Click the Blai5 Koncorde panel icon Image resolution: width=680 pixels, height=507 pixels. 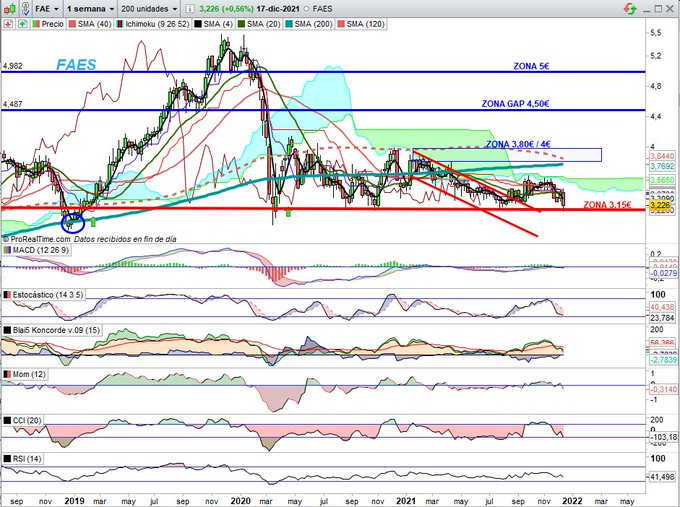[x=7, y=330]
